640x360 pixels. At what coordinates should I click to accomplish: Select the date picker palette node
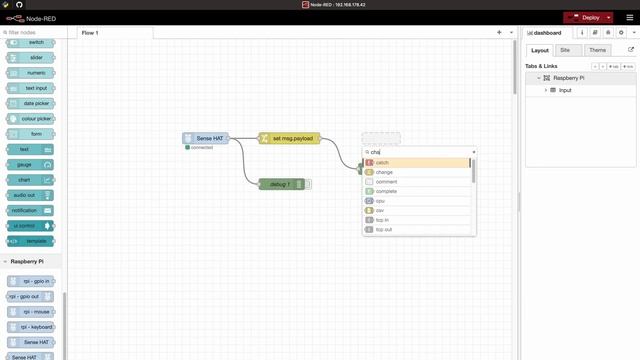[x=31, y=103]
